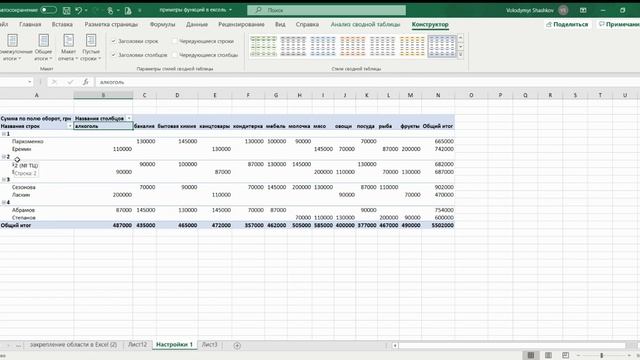Collapse pivot group 2

pos(3,157)
